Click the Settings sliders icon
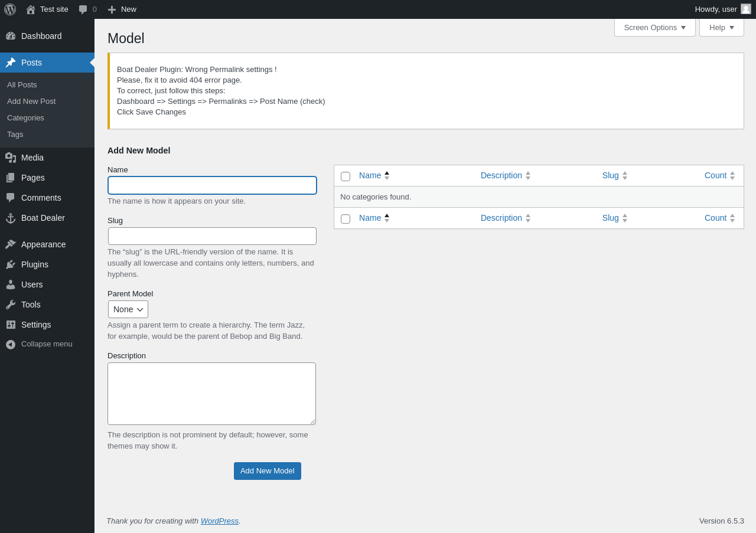756x533 pixels. tap(11, 325)
